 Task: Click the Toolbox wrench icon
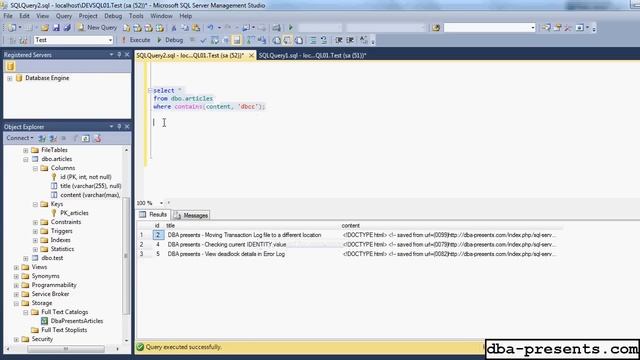click(x=568, y=28)
